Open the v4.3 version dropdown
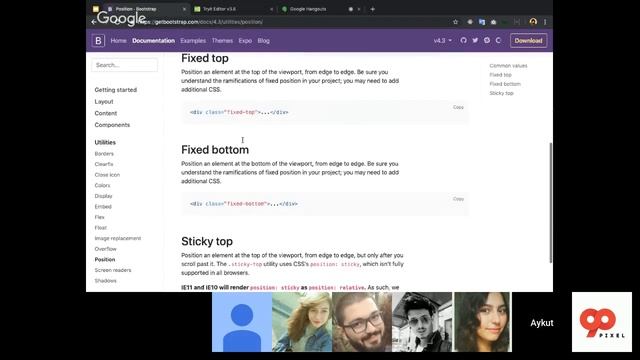Image resolution: width=640 pixels, height=360 pixels. [x=442, y=41]
